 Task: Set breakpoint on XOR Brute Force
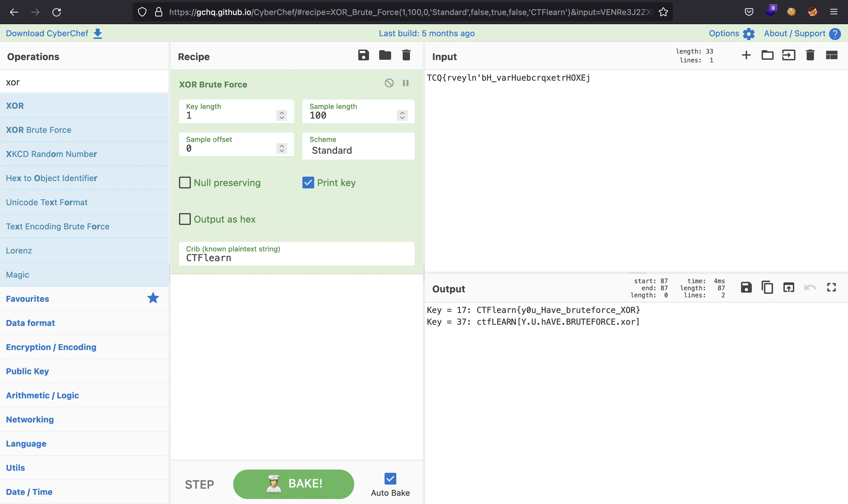(405, 83)
